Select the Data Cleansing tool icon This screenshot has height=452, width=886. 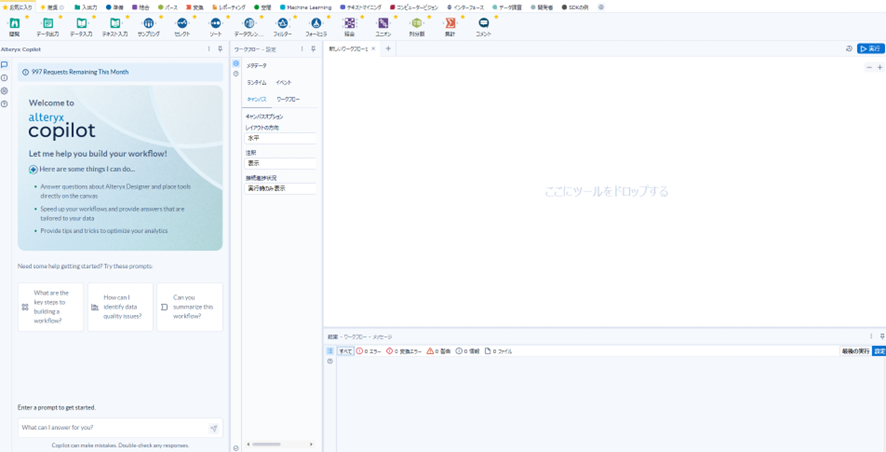click(249, 23)
